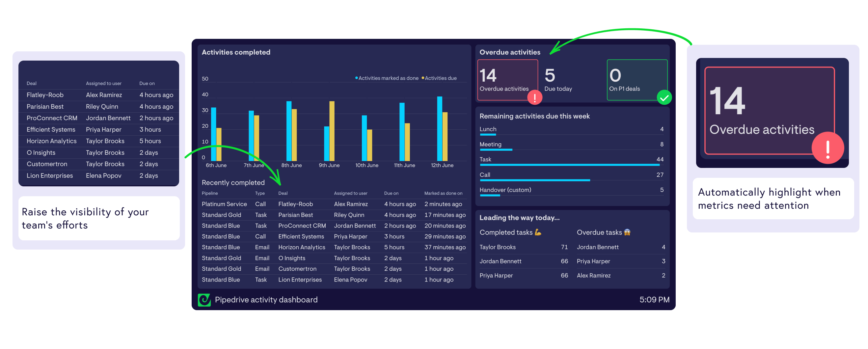Click ProConnect CRM in Recently completed table

tap(302, 226)
